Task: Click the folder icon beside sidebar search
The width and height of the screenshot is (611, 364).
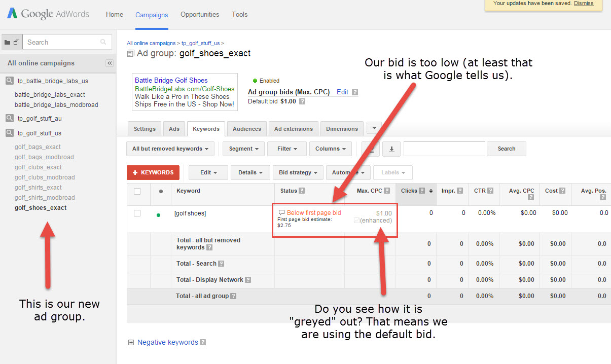Action: tap(8, 43)
